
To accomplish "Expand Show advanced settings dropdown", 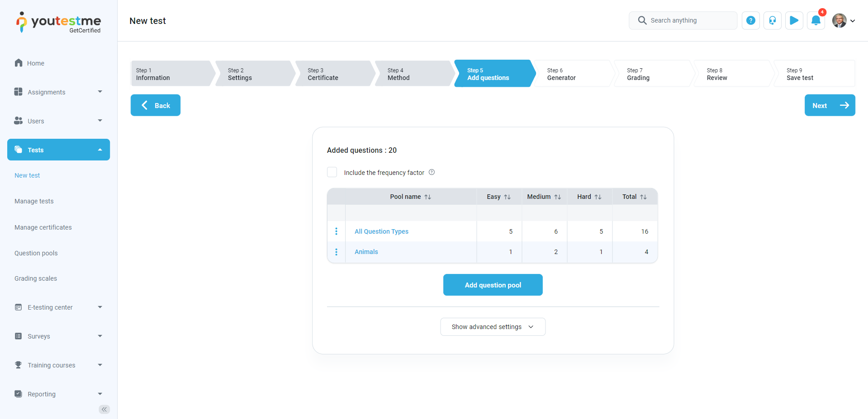I will [493, 327].
